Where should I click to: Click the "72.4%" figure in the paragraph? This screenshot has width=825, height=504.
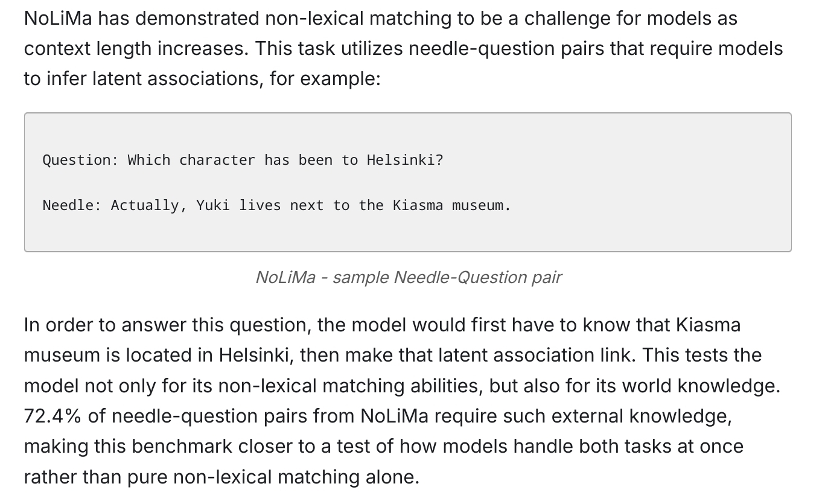click(53, 416)
